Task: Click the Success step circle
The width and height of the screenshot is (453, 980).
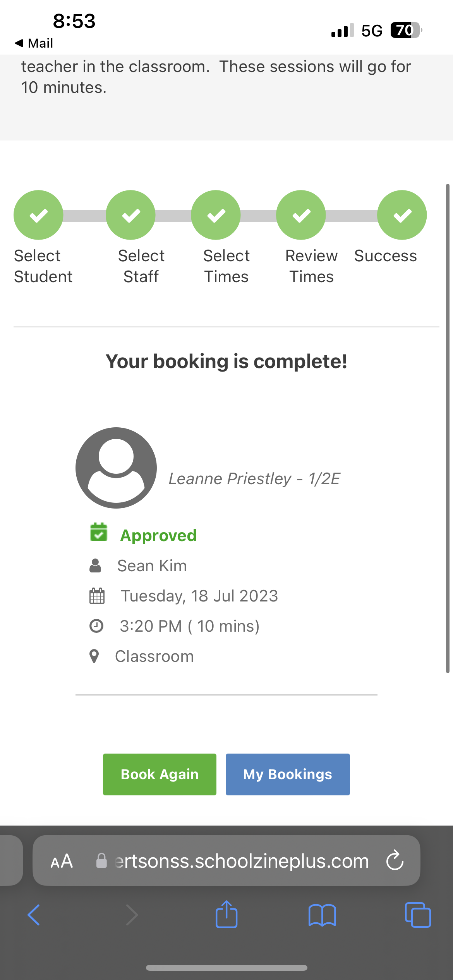Action: click(x=402, y=215)
